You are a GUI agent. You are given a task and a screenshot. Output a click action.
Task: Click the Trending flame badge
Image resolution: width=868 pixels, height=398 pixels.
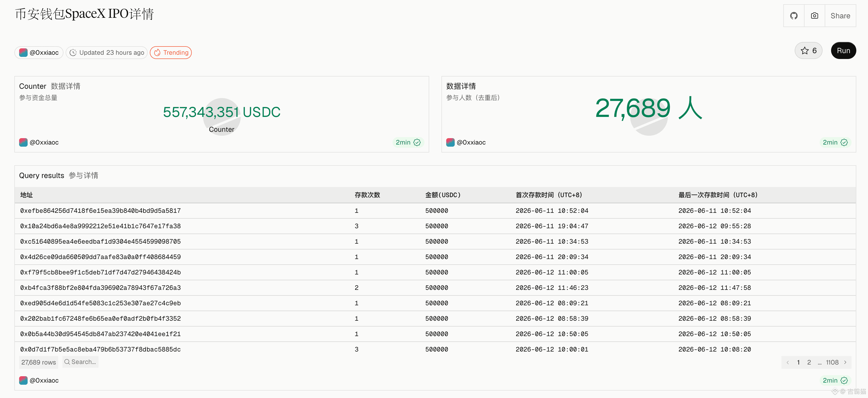pos(171,53)
